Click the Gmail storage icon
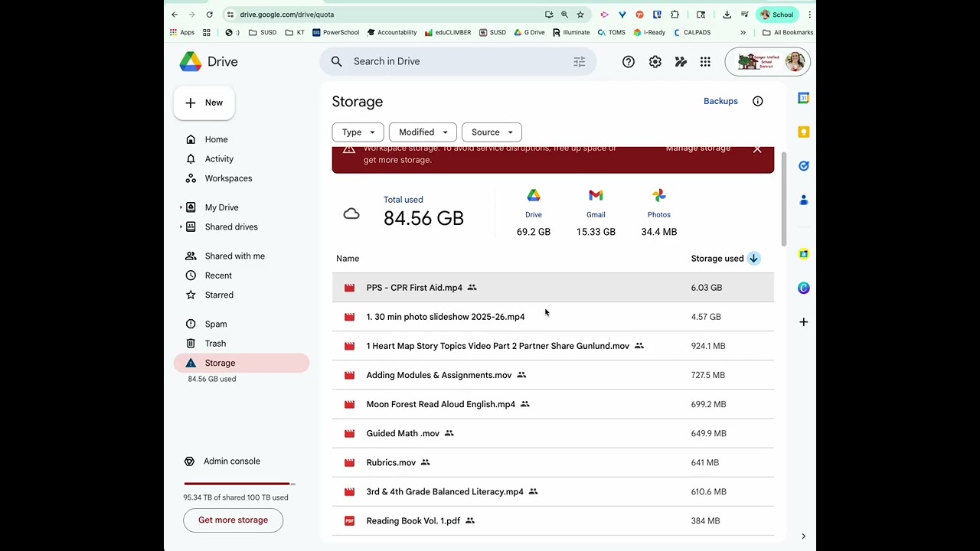 click(596, 196)
